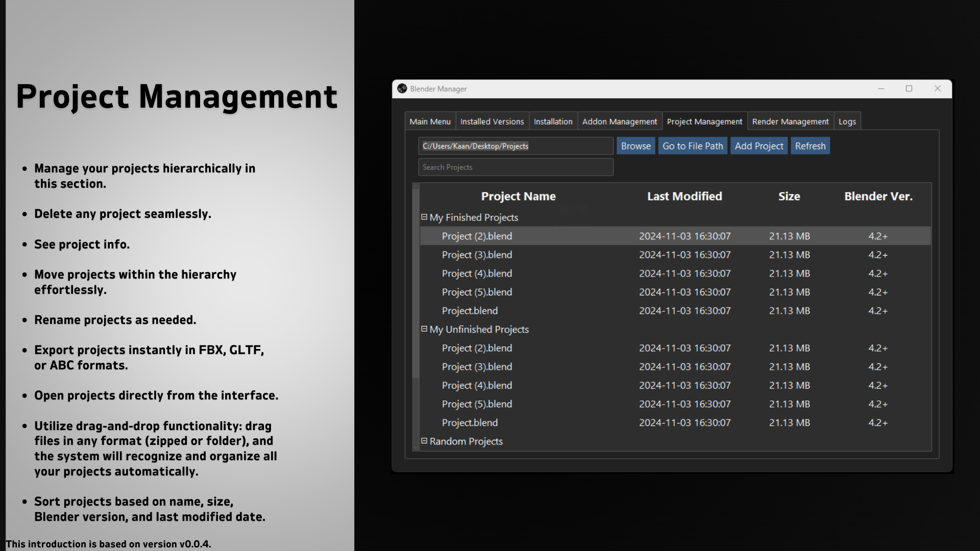Click the Add Project button

758,146
